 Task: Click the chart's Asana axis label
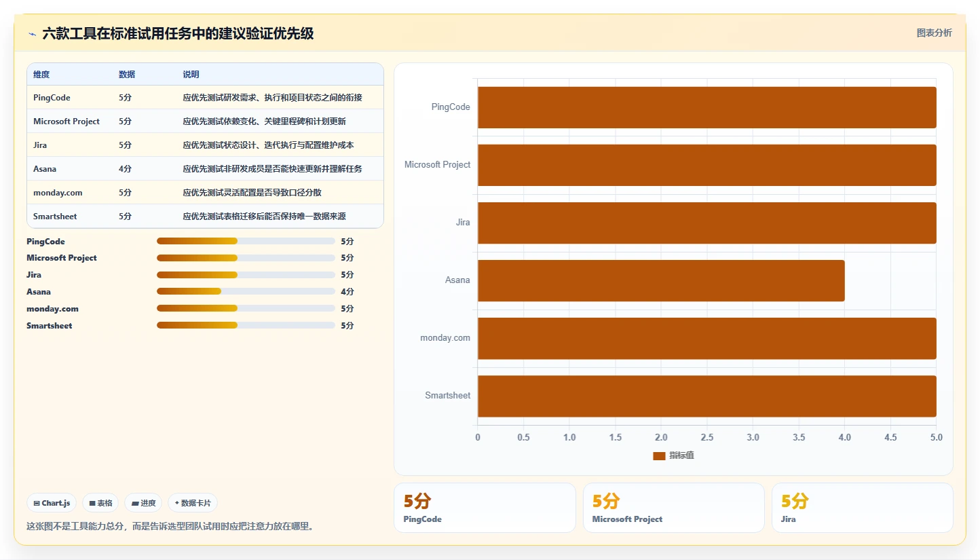click(457, 280)
